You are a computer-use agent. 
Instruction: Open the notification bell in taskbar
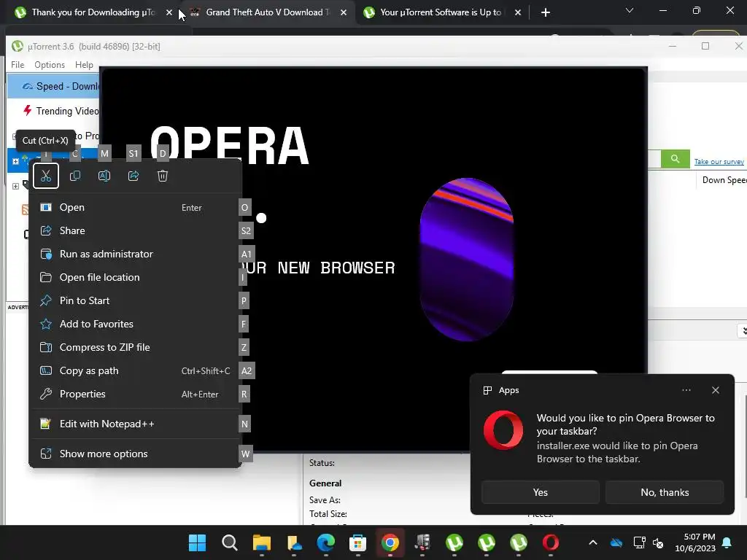point(727,542)
